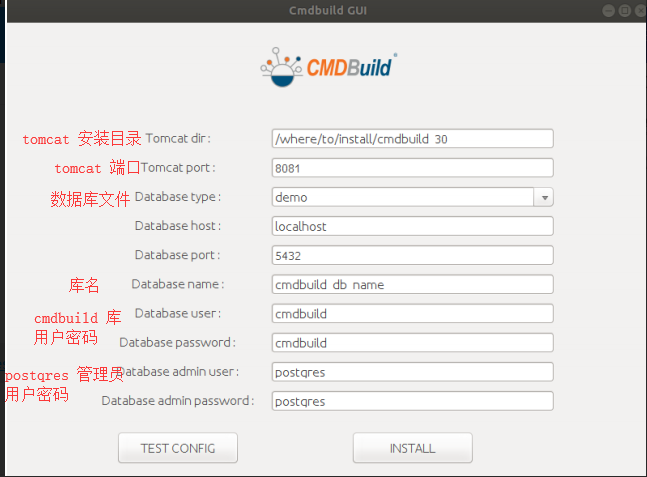The width and height of the screenshot is (647, 477).
Task: Focus the Database port field showing 5432
Action: [412, 255]
